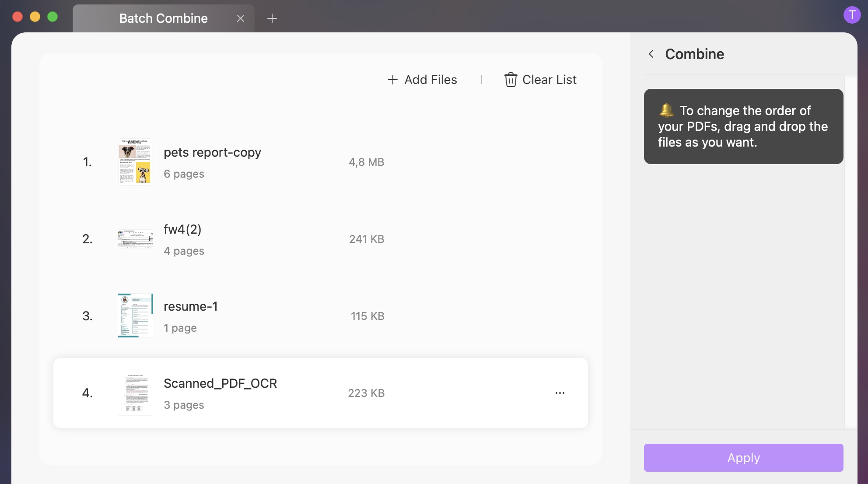
Task: Select the resume-1 file entry
Action: coord(191,306)
